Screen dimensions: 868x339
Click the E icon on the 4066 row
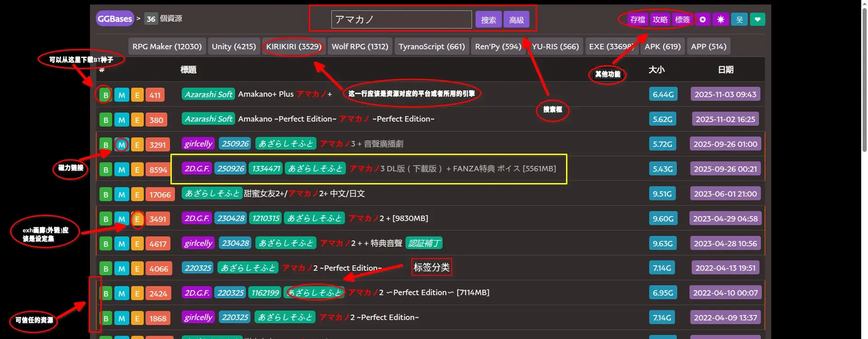137,268
